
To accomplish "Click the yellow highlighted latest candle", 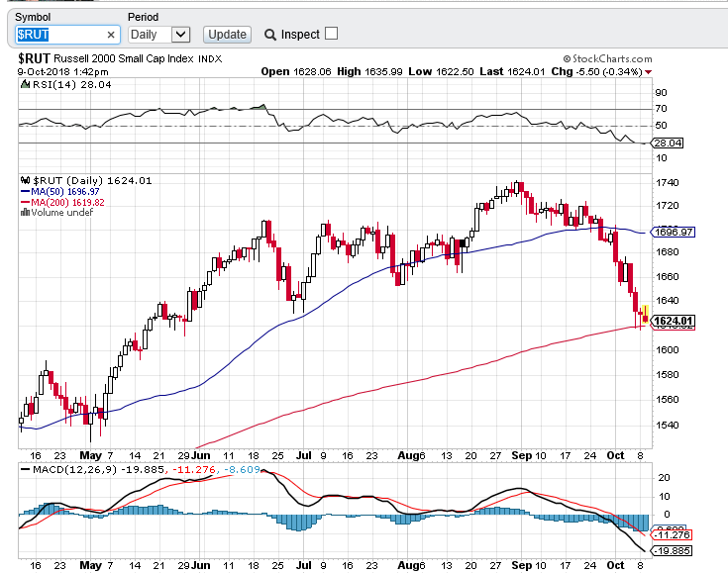I will click(x=646, y=315).
